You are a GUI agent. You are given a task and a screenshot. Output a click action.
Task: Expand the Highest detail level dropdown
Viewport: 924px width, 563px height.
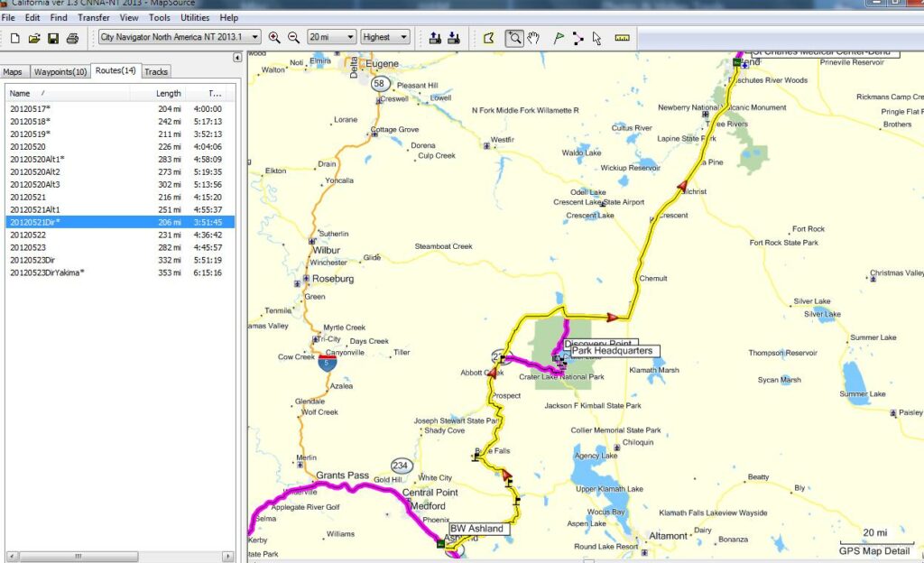pos(402,38)
